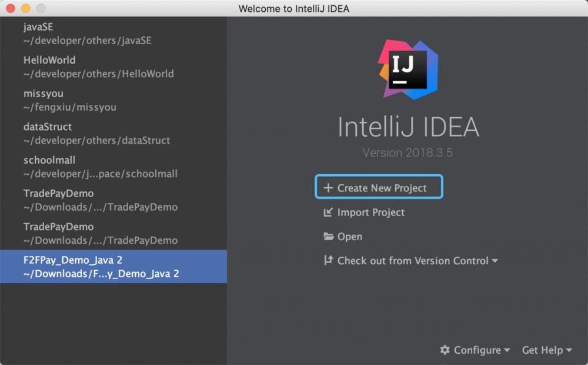Click the Open project link text
Image resolution: width=588 pixels, height=365 pixels.
coord(350,237)
